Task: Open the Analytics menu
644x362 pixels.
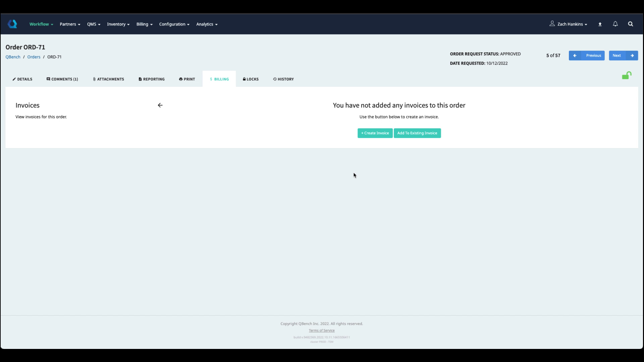Action: coord(207,24)
